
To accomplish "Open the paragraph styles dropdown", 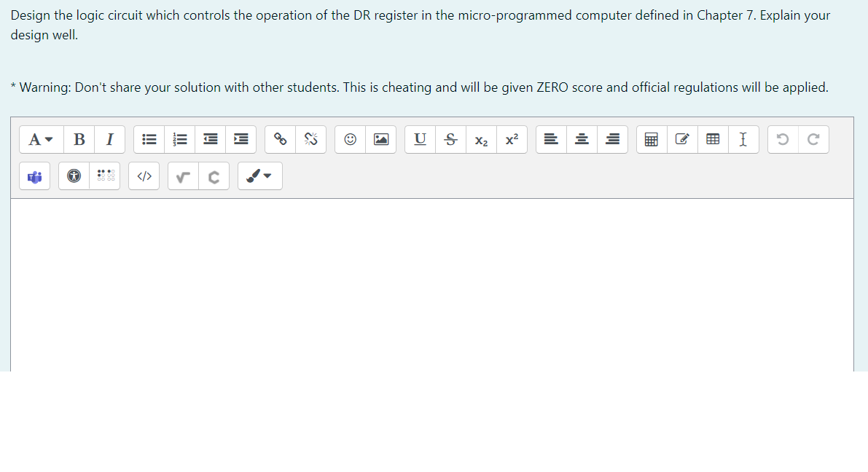I will 41,139.
